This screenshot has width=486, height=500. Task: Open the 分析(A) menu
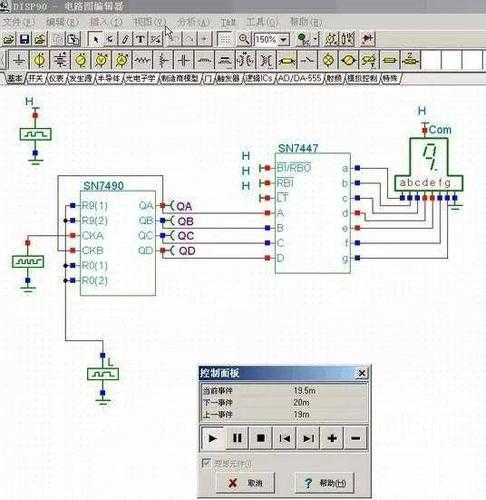(193, 22)
